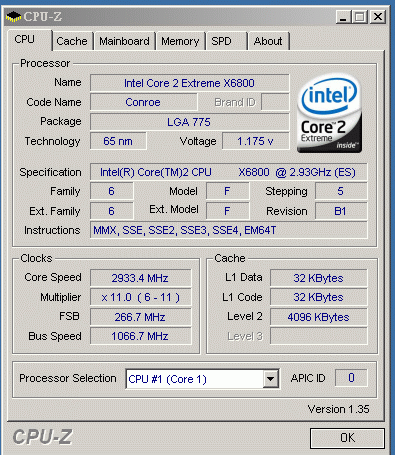
Task: Go to the SPD tab
Action: (226, 41)
